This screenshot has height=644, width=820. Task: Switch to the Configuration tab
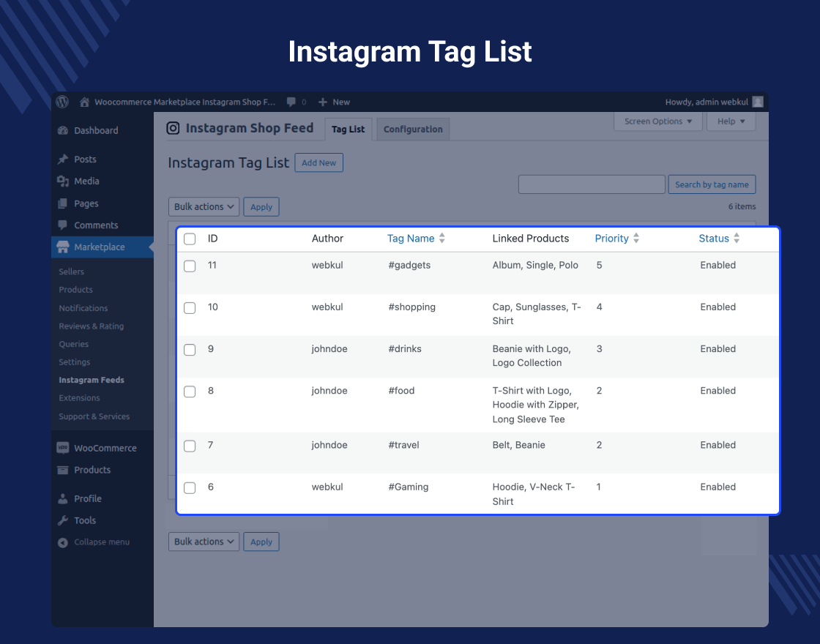pos(413,129)
